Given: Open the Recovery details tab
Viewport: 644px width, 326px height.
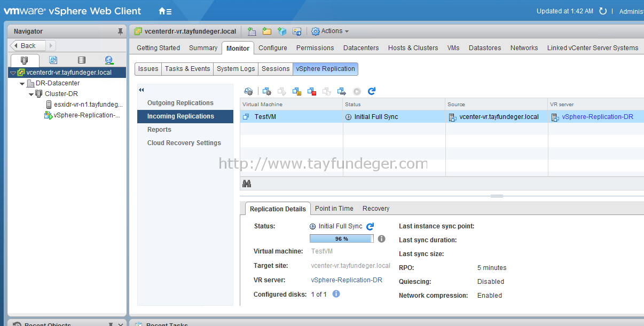Looking at the screenshot, I should [376, 209].
